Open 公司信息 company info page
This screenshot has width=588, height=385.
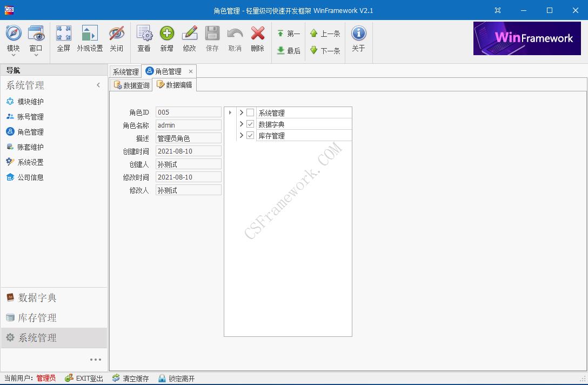(30, 177)
